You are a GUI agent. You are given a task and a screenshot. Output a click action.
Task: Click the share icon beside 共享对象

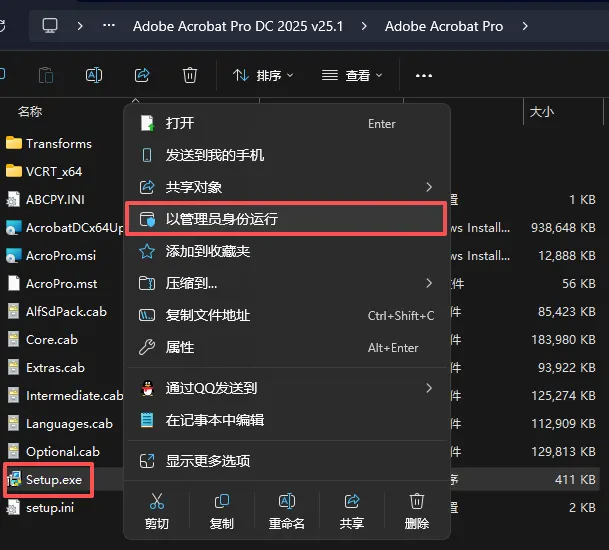point(147,187)
